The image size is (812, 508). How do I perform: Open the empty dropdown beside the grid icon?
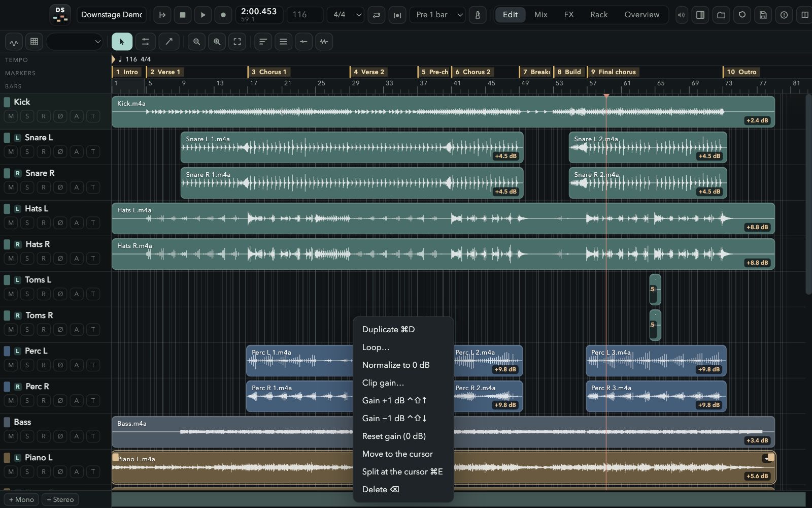[75, 42]
